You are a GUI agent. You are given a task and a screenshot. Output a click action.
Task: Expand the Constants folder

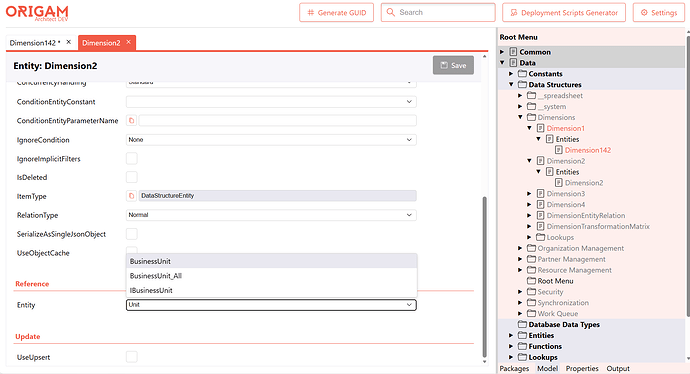click(511, 73)
